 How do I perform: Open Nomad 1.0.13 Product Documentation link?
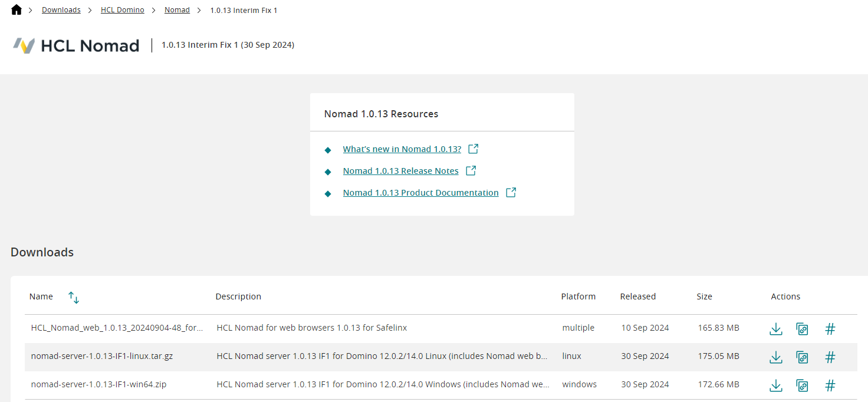pyautogui.click(x=421, y=193)
